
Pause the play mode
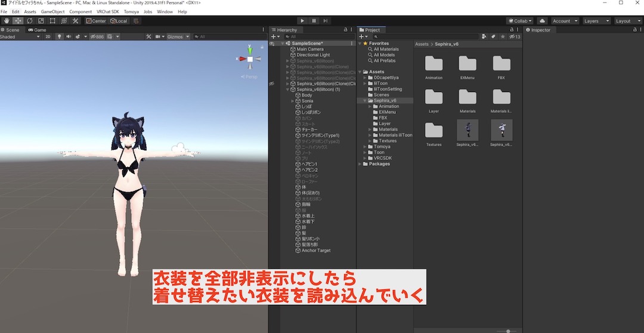[x=314, y=20]
